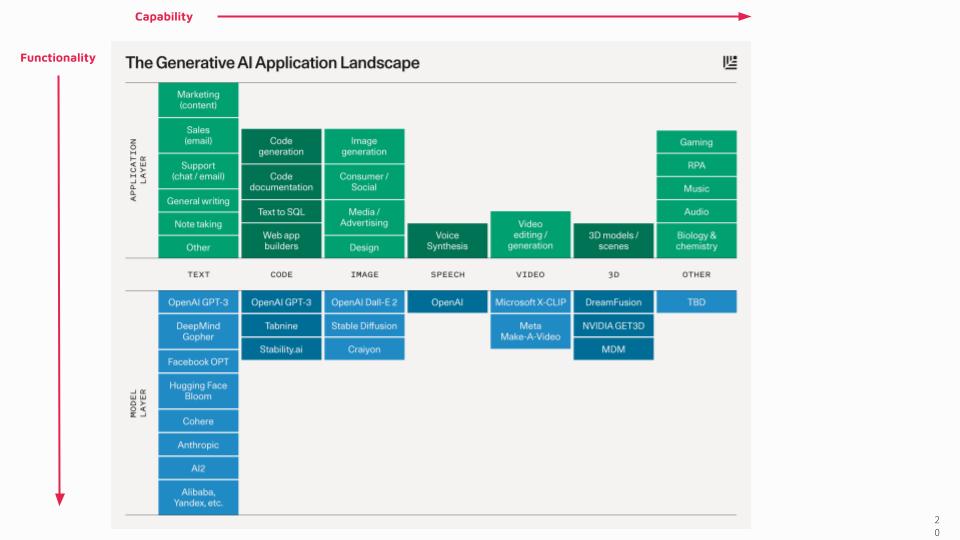
Task: Select the Media / Advertising box
Action: point(364,217)
